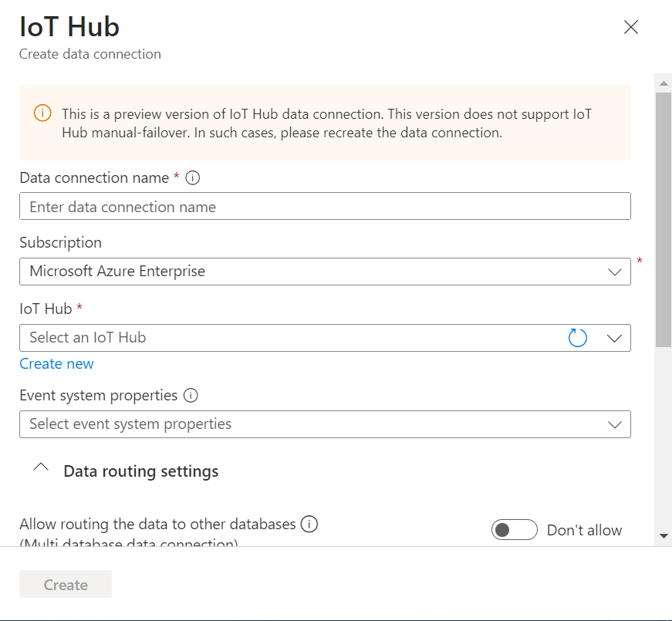Click the chevron on Subscription field
This screenshot has width=672, height=621.
click(x=615, y=271)
